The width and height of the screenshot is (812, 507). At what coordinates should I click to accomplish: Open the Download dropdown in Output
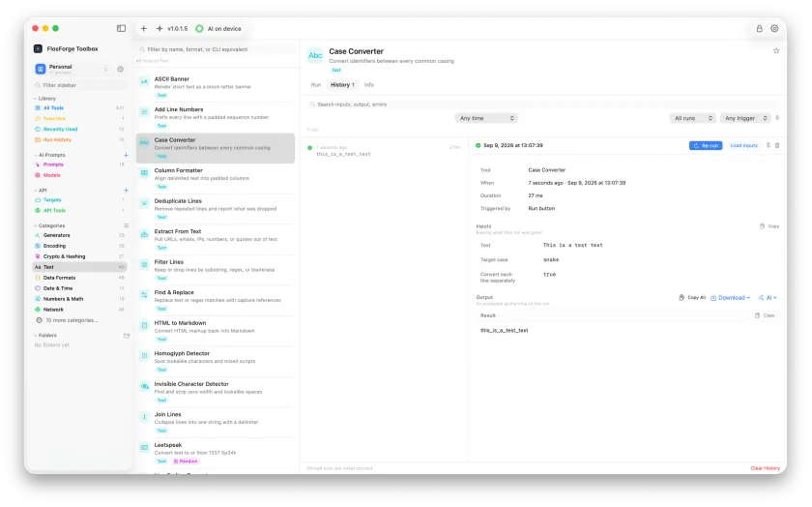click(x=731, y=298)
